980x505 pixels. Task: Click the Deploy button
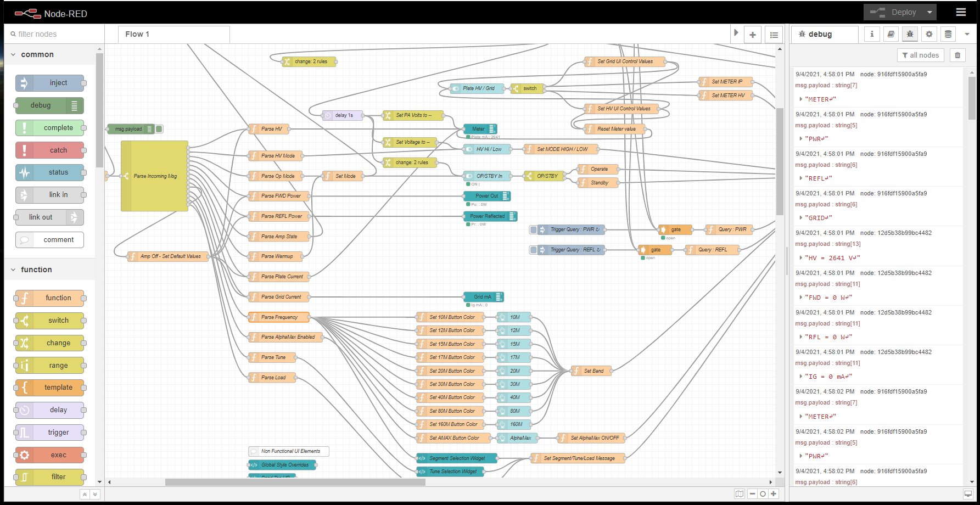(894, 12)
